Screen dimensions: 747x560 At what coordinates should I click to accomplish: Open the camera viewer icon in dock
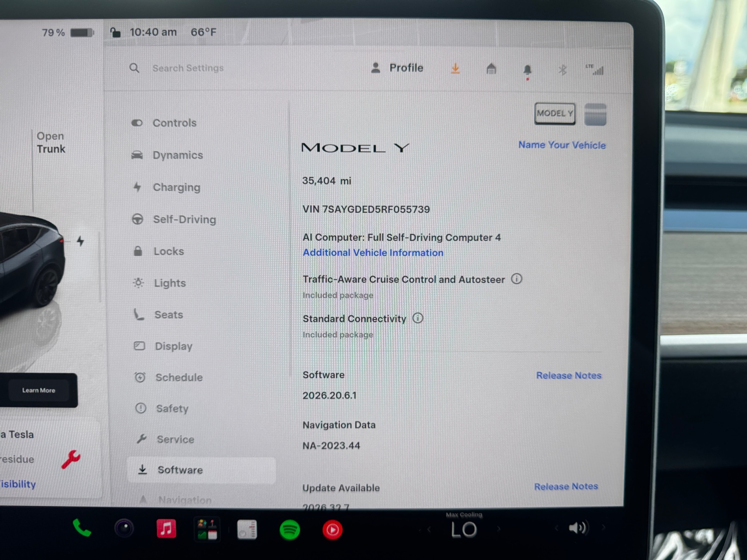click(x=124, y=528)
